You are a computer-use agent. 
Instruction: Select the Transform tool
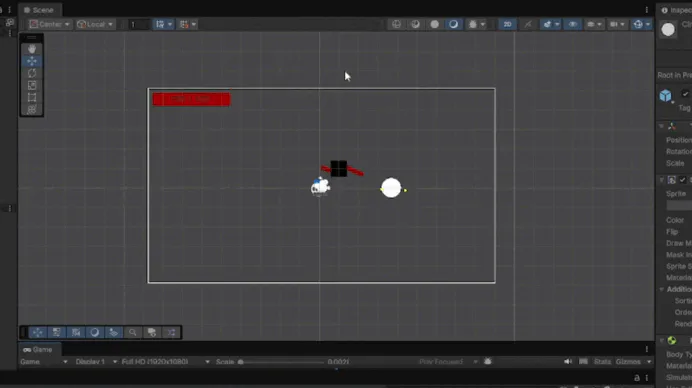pos(32,109)
